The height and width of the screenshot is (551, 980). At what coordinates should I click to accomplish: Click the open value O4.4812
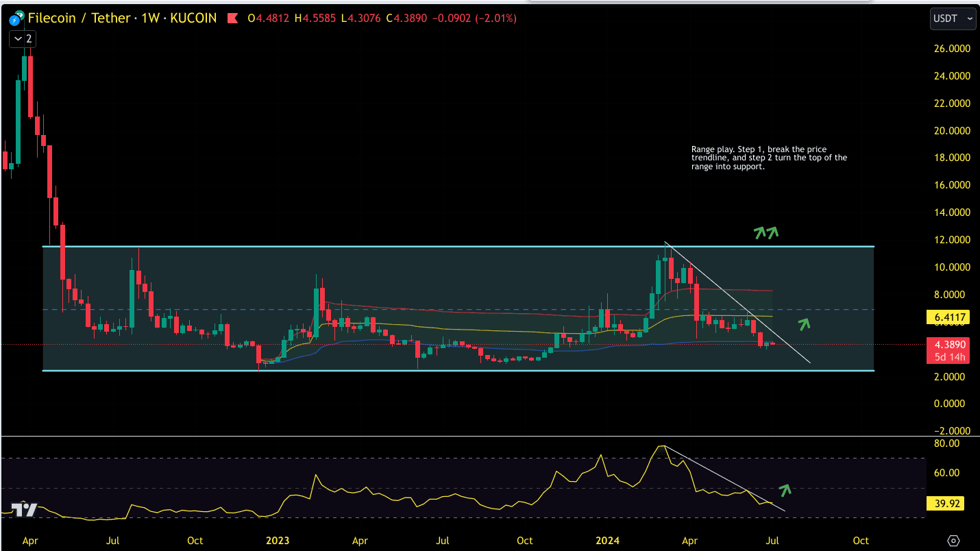click(269, 19)
